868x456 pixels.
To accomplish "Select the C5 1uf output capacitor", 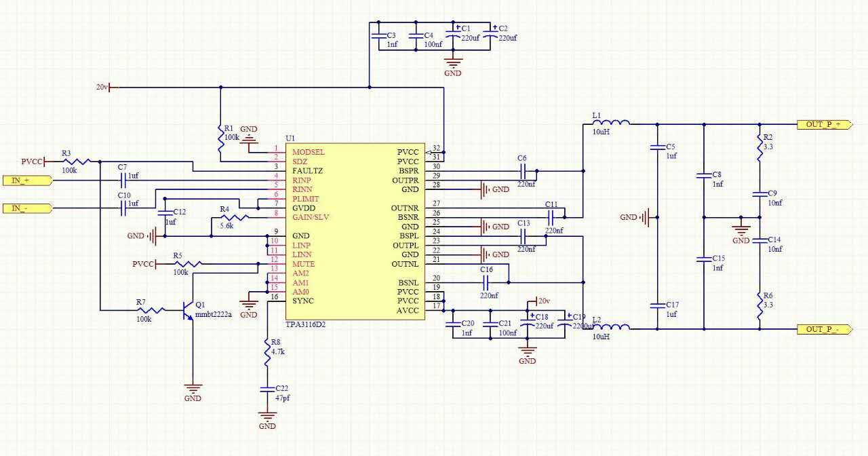I will point(656,147).
